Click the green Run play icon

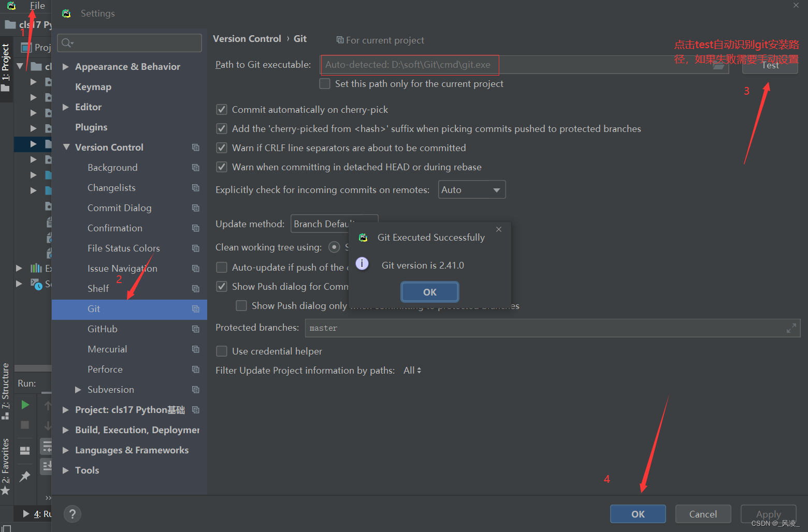click(x=25, y=405)
